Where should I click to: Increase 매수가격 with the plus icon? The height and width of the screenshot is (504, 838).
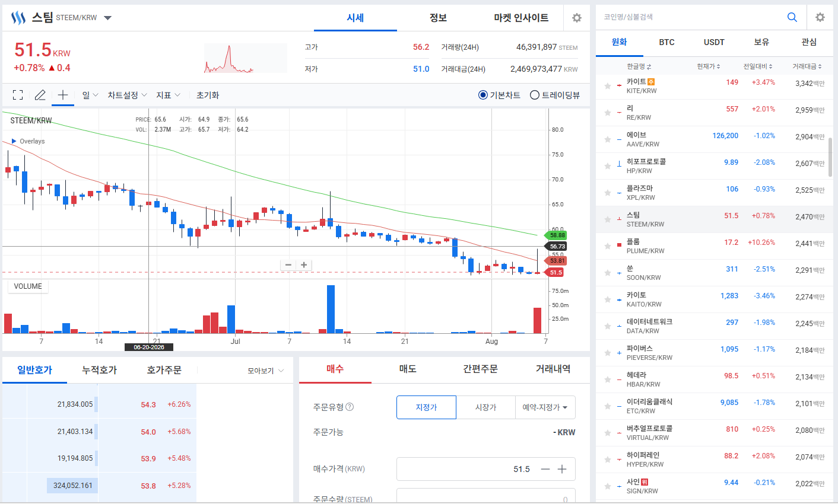tap(562, 469)
